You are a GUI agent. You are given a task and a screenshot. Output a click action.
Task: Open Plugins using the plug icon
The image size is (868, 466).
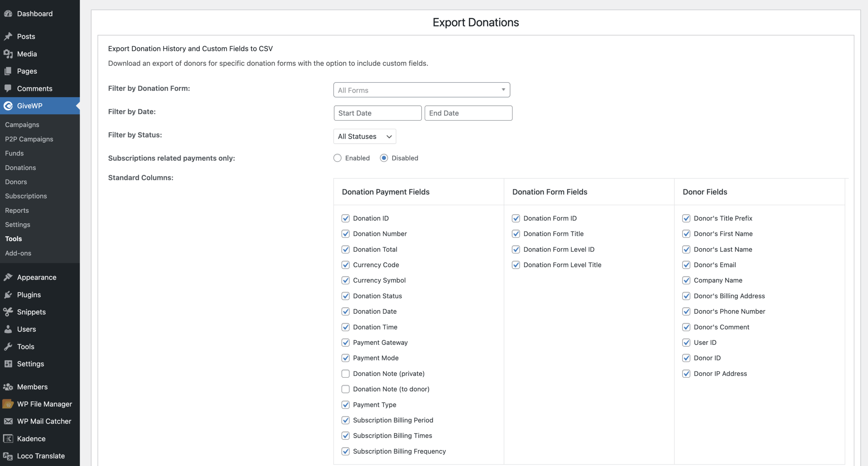[x=8, y=295]
